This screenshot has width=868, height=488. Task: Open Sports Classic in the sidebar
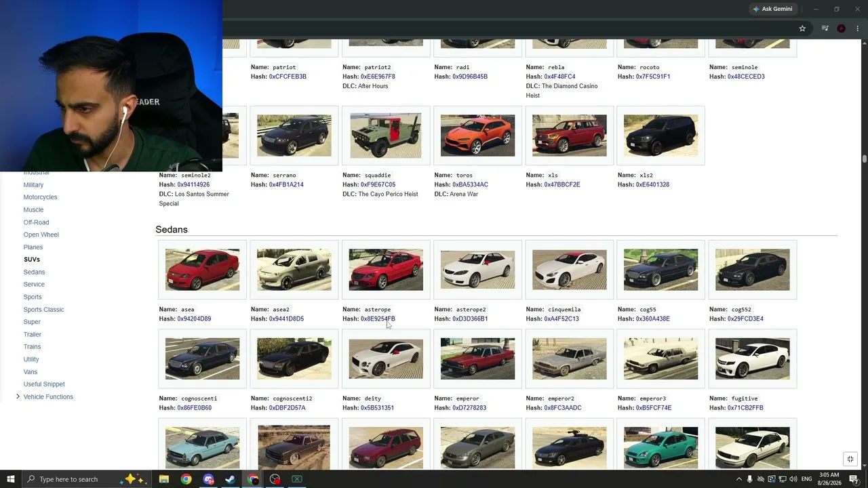point(43,310)
